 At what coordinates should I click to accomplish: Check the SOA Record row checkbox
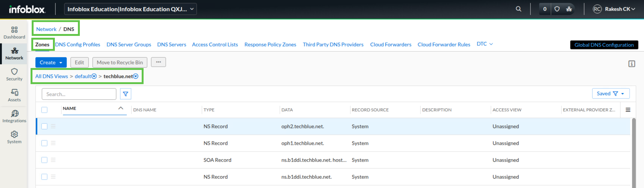[44, 160]
